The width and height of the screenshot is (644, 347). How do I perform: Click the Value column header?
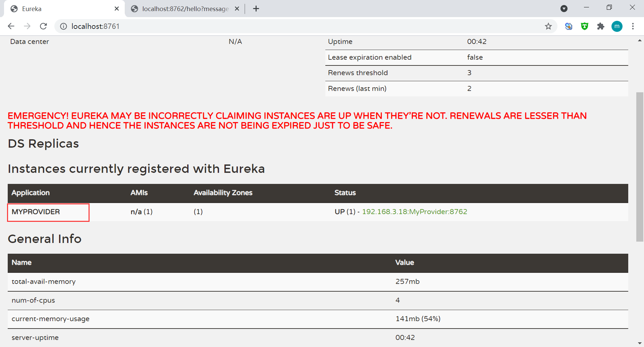pyautogui.click(x=405, y=262)
